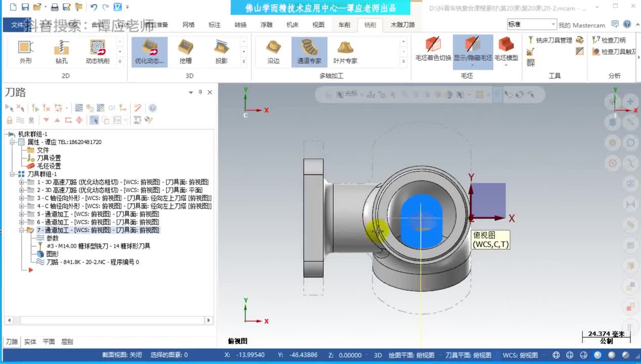Toggle the highlighted selection-mode icon in 刀路 panel
Screen dimensions: 641x364
pyautogui.click(x=94, y=120)
